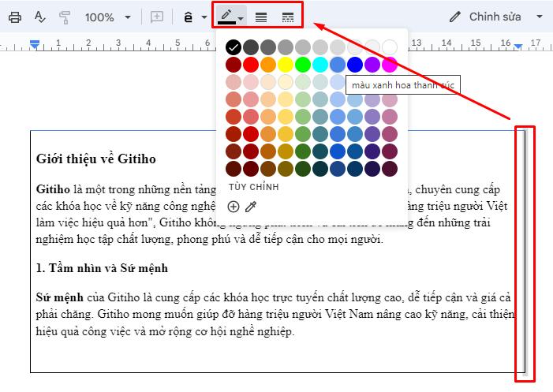Pick the darkest green swatch in bottom row
Viewport: 553px width, 392px height.
[303, 169]
